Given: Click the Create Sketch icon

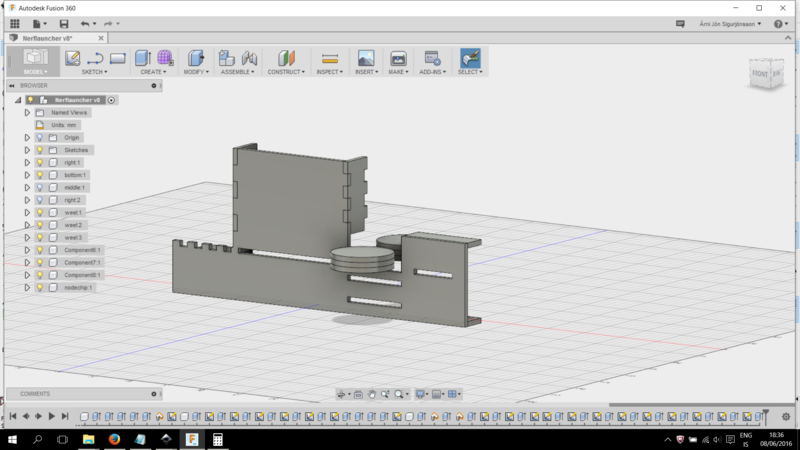Looking at the screenshot, I should click(x=72, y=58).
